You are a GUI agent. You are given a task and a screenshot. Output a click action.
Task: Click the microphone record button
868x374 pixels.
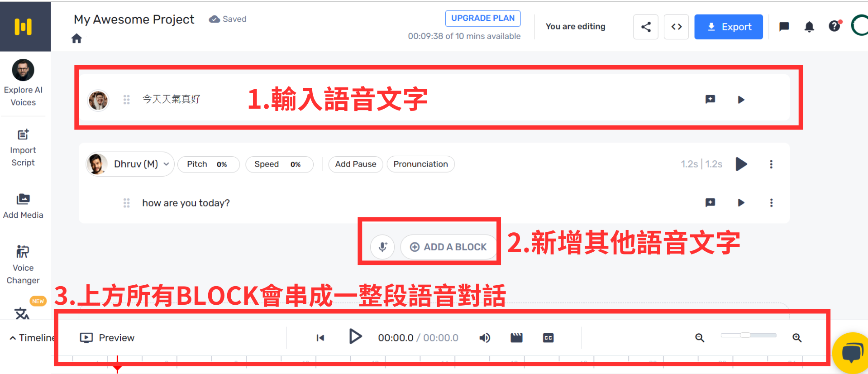382,247
